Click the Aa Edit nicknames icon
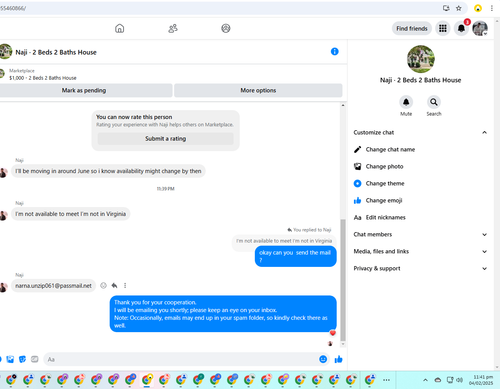500x389 pixels. pos(357,218)
